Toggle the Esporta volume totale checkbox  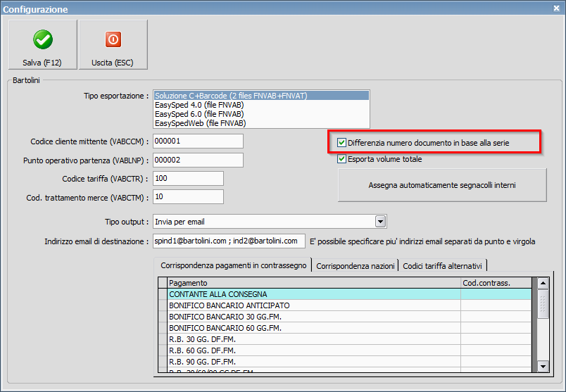341,159
